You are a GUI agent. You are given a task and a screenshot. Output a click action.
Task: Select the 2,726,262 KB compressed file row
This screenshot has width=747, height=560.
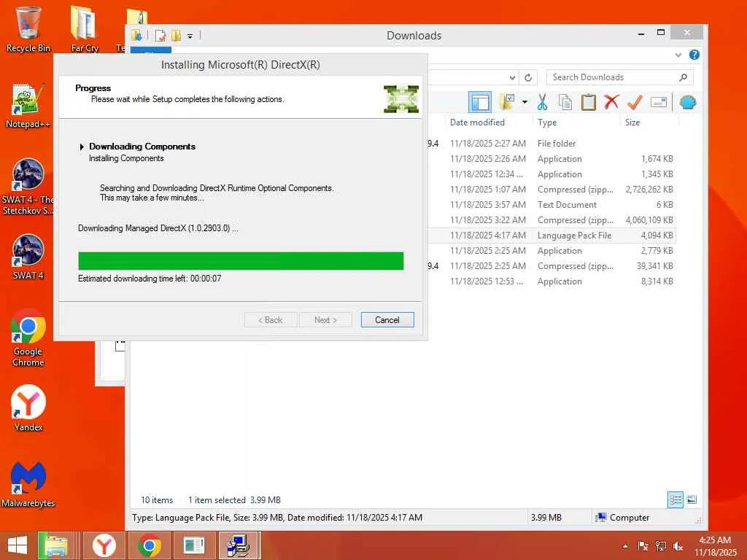(x=551, y=190)
